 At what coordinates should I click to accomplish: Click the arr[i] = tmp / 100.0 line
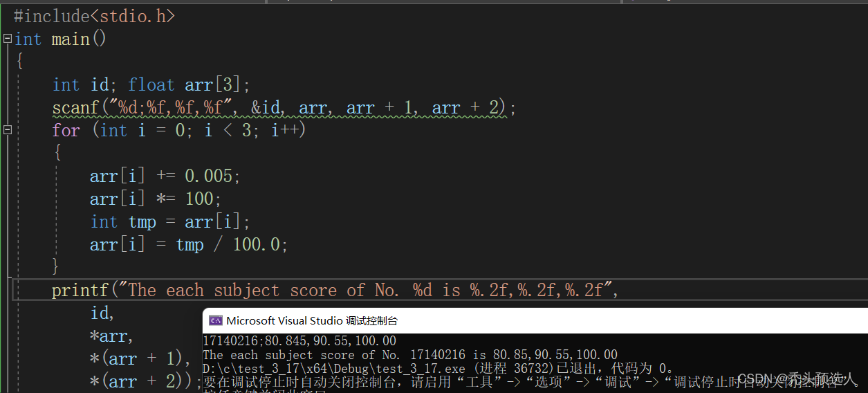(189, 244)
